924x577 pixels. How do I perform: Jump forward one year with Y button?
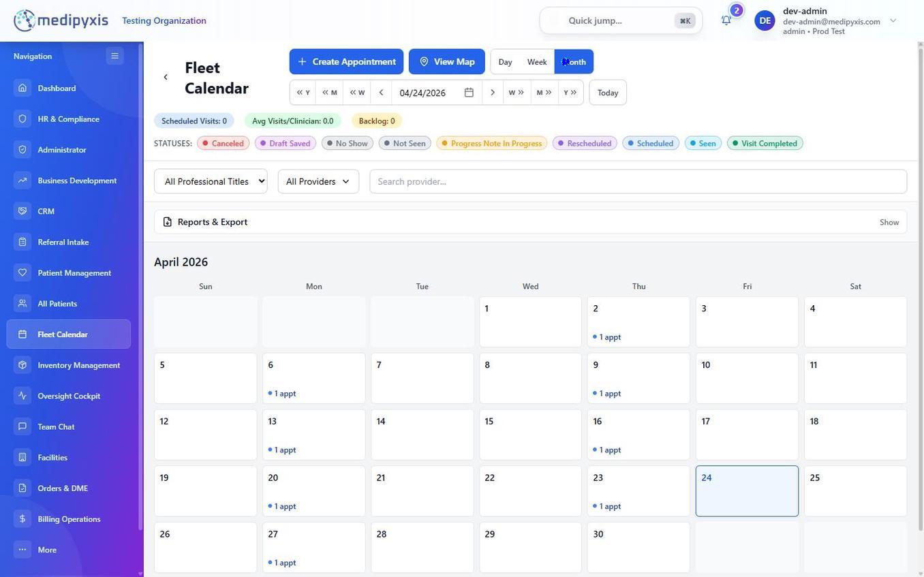570,93
